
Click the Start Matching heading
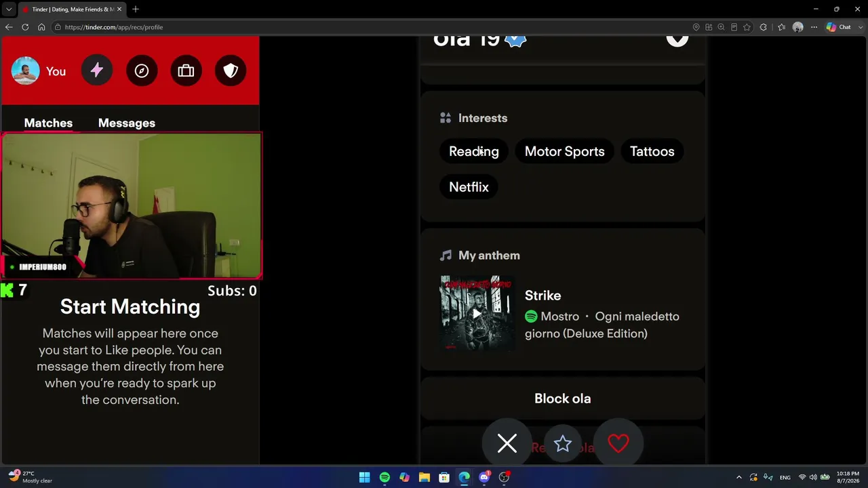tap(130, 307)
